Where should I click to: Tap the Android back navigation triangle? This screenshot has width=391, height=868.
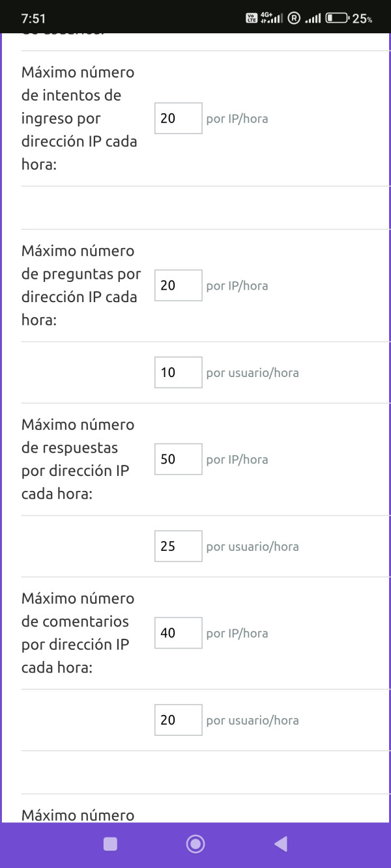281,845
